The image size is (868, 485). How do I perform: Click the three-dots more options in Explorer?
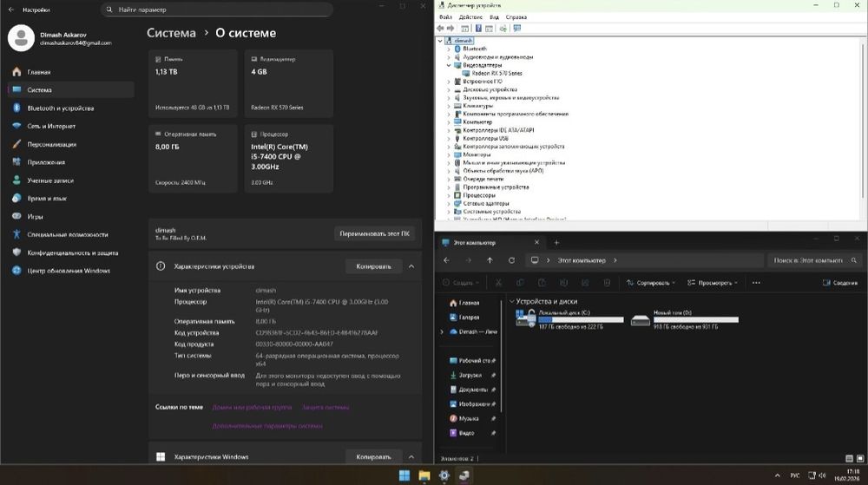click(x=756, y=283)
